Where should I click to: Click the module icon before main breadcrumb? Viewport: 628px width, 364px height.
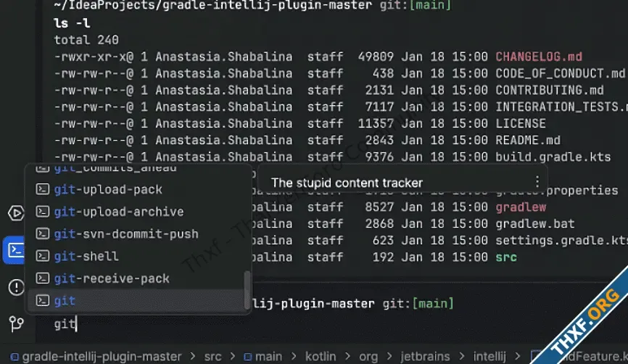click(248, 357)
